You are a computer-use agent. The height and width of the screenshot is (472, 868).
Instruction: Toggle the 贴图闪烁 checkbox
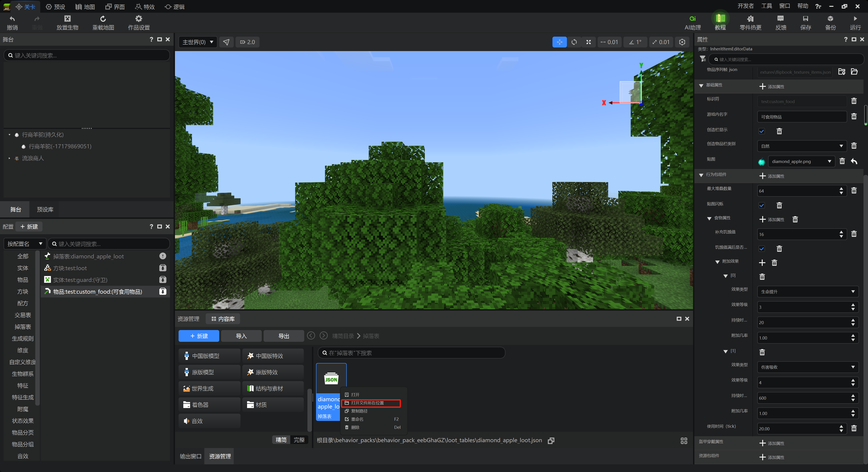coord(761,205)
